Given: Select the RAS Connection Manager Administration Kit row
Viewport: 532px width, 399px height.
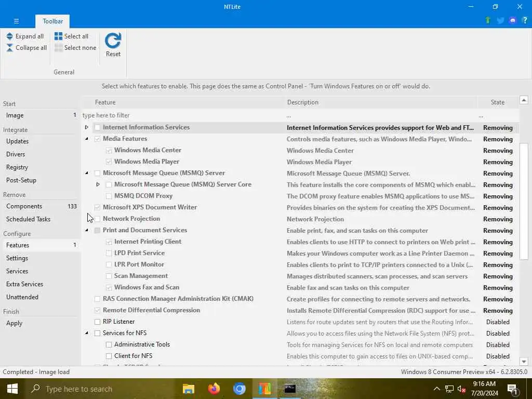Looking at the screenshot, I should pyautogui.click(x=301, y=299).
